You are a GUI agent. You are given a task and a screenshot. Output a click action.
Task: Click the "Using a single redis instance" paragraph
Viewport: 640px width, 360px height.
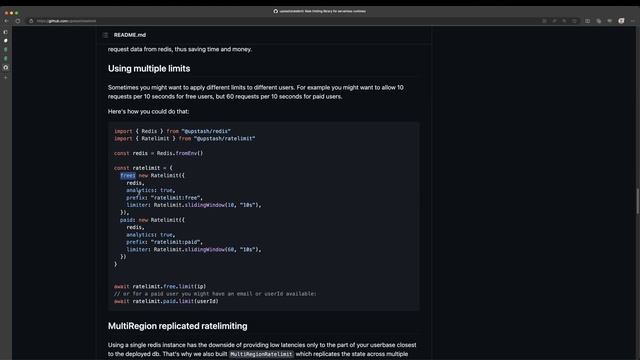[262, 349]
